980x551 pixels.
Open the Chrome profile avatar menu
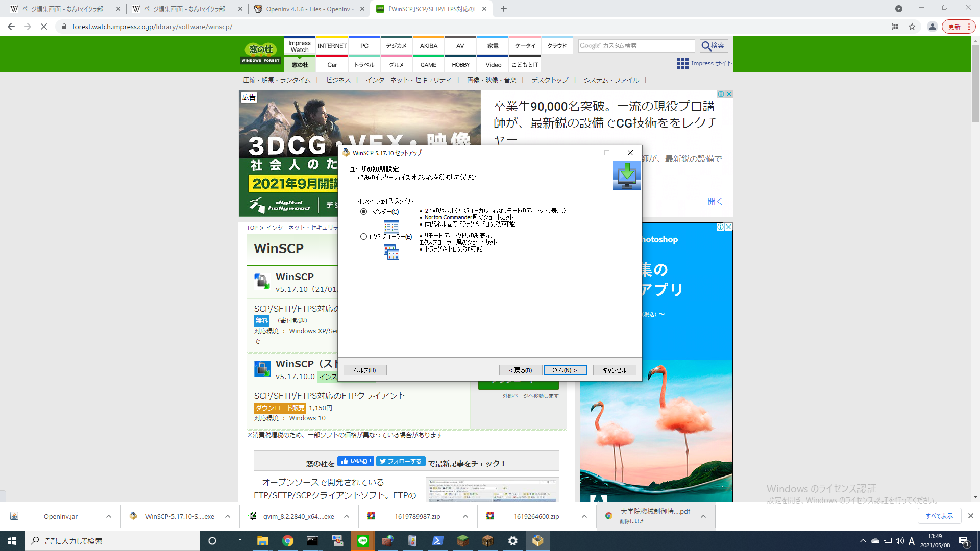coord(933,27)
